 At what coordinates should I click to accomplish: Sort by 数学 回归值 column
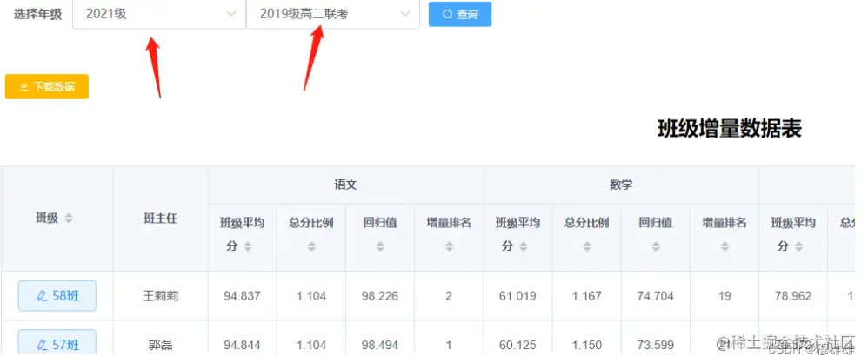pos(656,246)
